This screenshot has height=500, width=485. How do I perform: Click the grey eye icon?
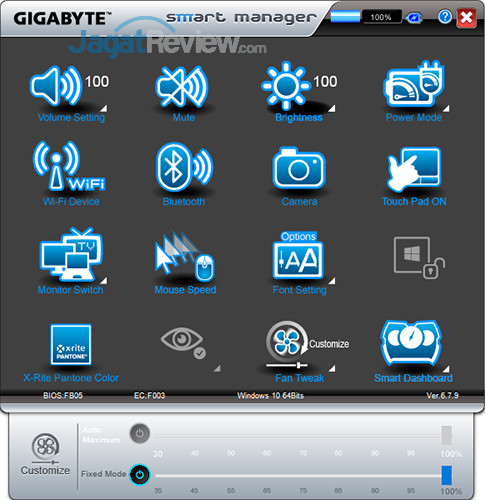[183, 342]
